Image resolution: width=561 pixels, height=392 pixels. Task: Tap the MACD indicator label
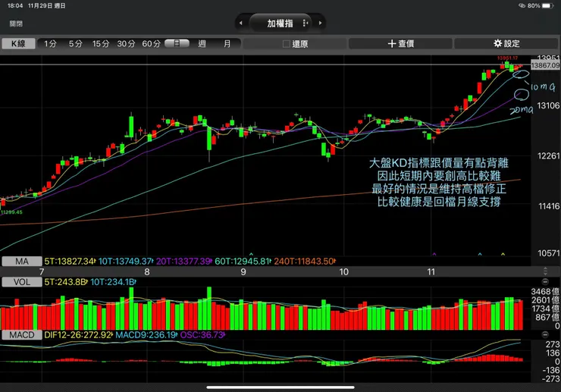click(22, 335)
